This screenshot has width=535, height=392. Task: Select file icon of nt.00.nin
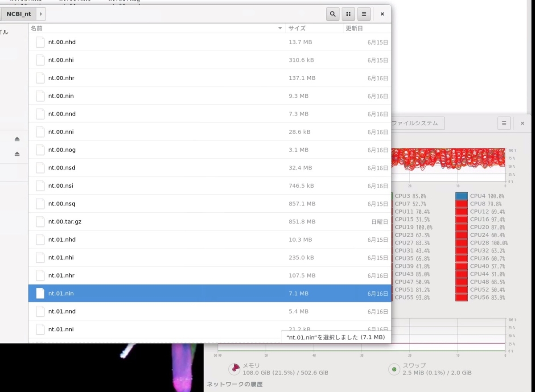40,96
